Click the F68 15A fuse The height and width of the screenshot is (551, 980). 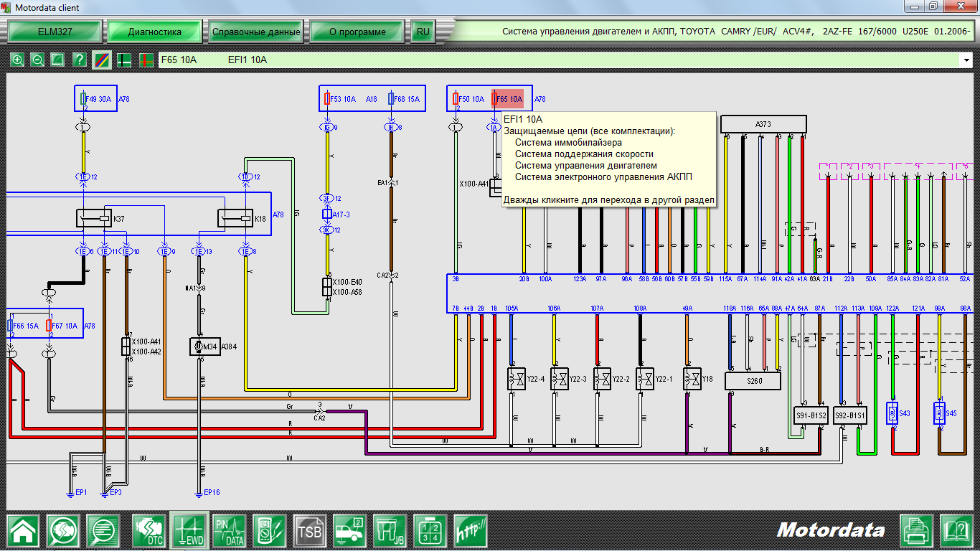click(x=403, y=99)
